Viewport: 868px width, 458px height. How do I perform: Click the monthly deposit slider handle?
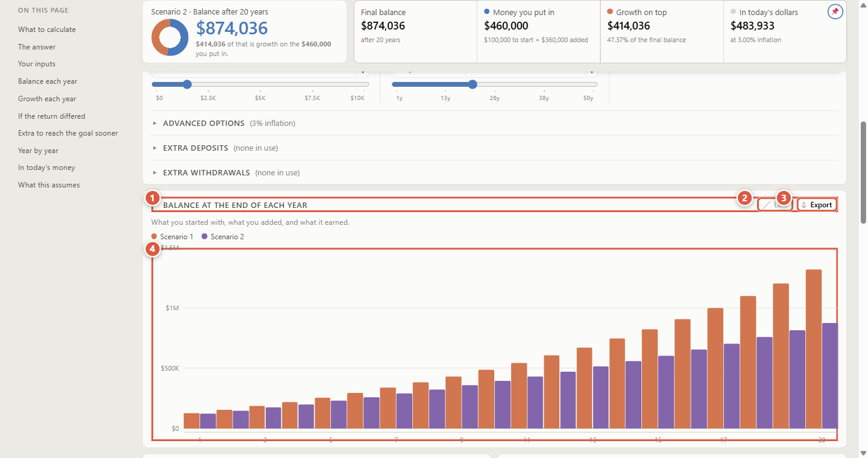187,84
